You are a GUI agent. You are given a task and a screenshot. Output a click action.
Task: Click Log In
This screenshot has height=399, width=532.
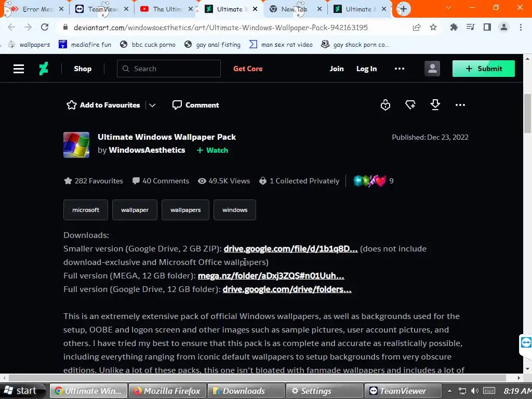(x=366, y=69)
